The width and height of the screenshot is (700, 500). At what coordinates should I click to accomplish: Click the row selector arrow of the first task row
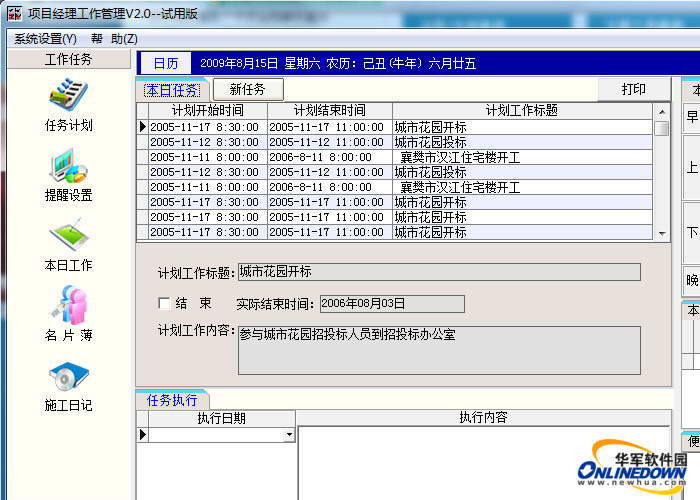point(142,127)
